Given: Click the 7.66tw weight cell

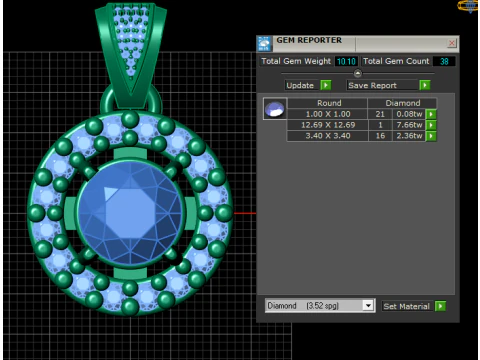Looking at the screenshot, I should (409, 125).
